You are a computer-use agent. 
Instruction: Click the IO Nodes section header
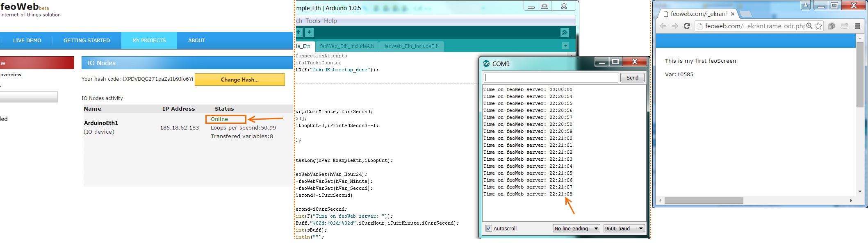(x=187, y=63)
